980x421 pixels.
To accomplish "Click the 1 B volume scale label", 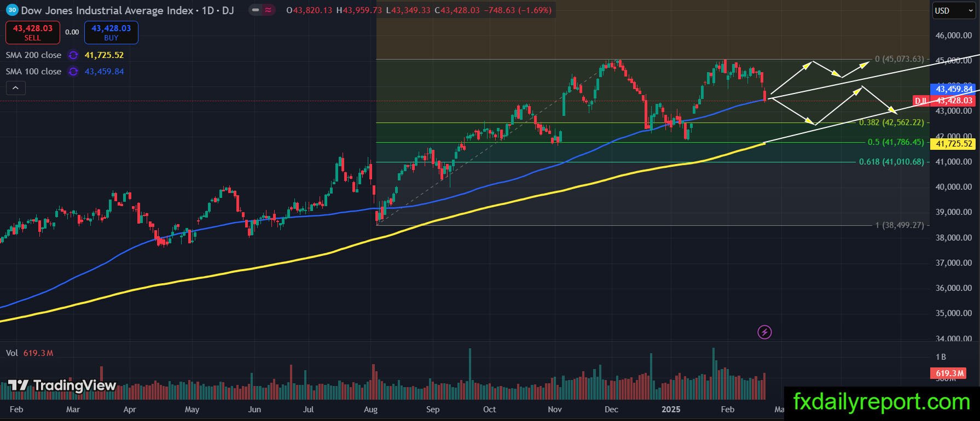I will 941,357.
